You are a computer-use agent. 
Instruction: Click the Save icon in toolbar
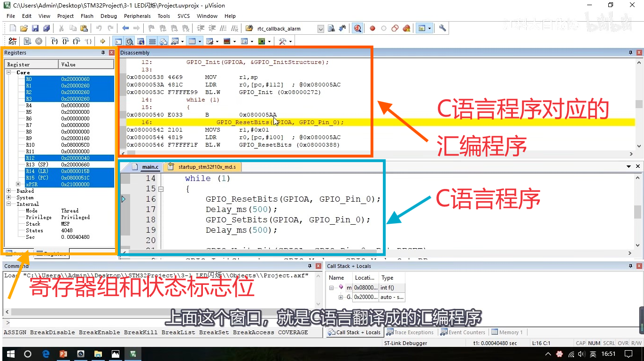pos(35,28)
